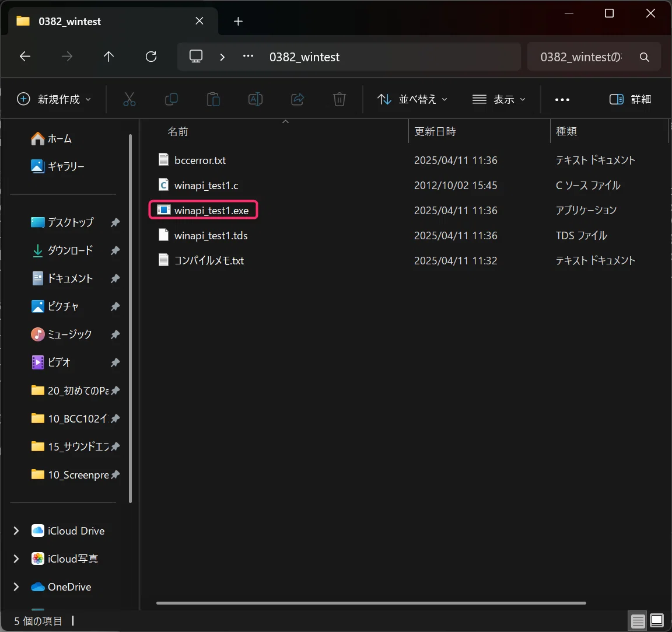Click the horizontal scrollbar of file list
Image resolution: width=672 pixels, height=632 pixels.
pos(371,603)
